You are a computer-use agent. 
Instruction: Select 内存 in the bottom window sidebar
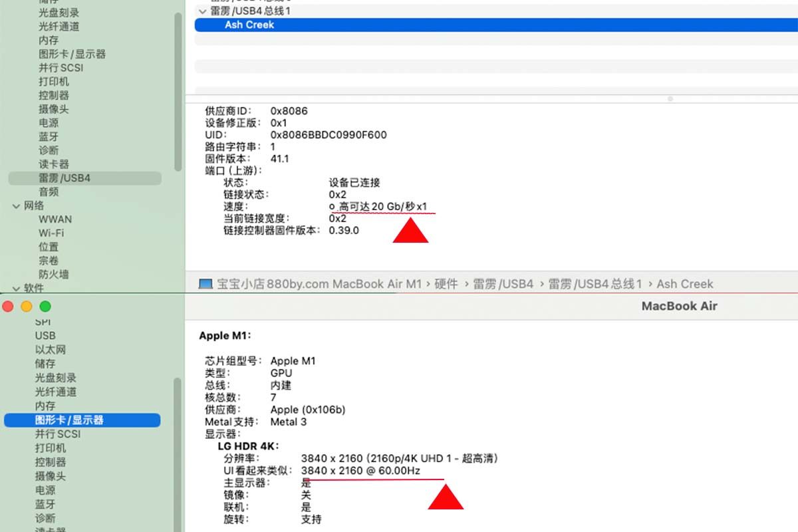45,406
